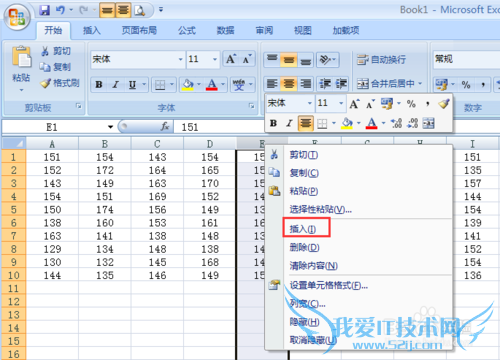500x360 pixels.
Task: Click the phonetic guide 文 icon
Action: click(239, 85)
